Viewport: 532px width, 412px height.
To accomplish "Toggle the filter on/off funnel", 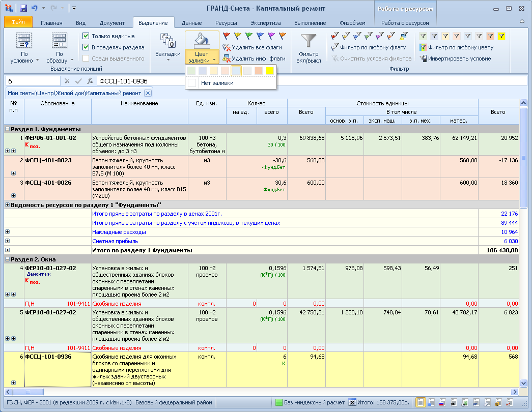I will pos(309,48).
